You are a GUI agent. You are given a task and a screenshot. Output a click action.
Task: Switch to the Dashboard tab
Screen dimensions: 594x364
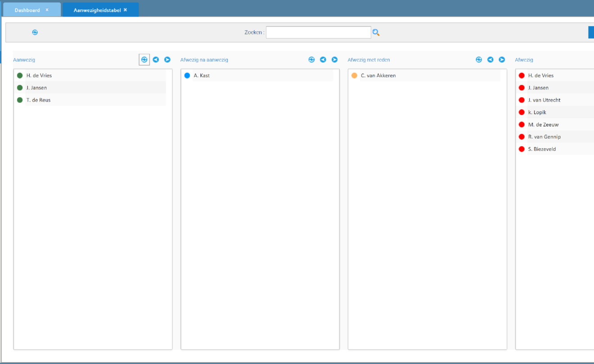click(x=27, y=10)
